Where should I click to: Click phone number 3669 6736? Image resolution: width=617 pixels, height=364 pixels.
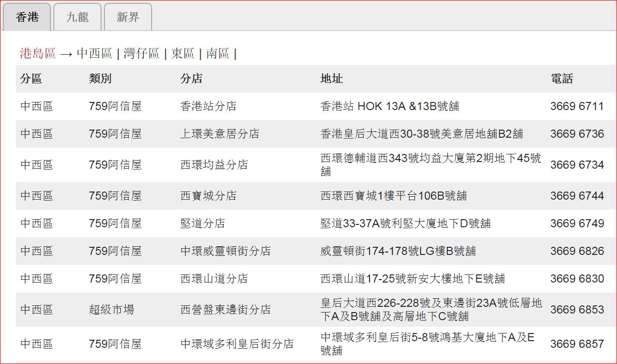point(577,134)
